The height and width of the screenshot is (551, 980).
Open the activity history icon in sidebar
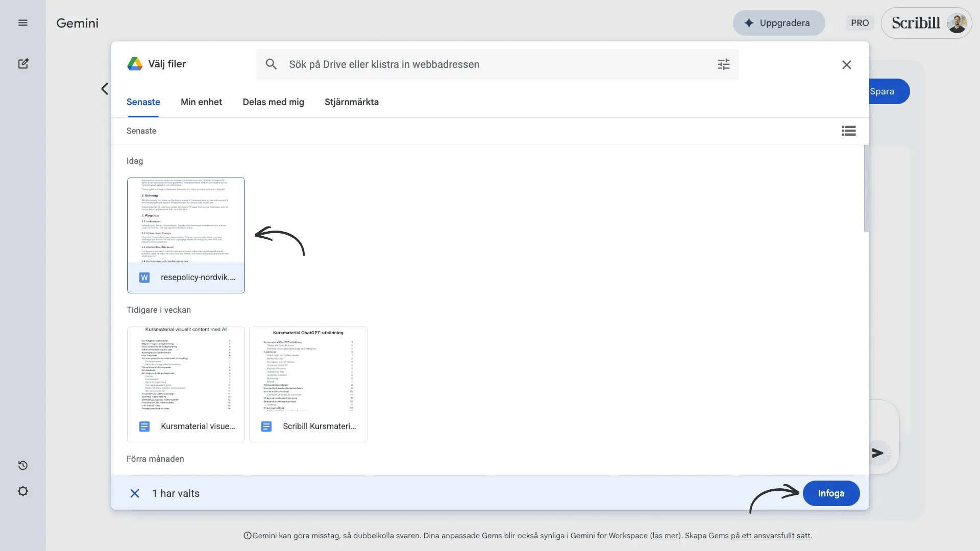23,465
